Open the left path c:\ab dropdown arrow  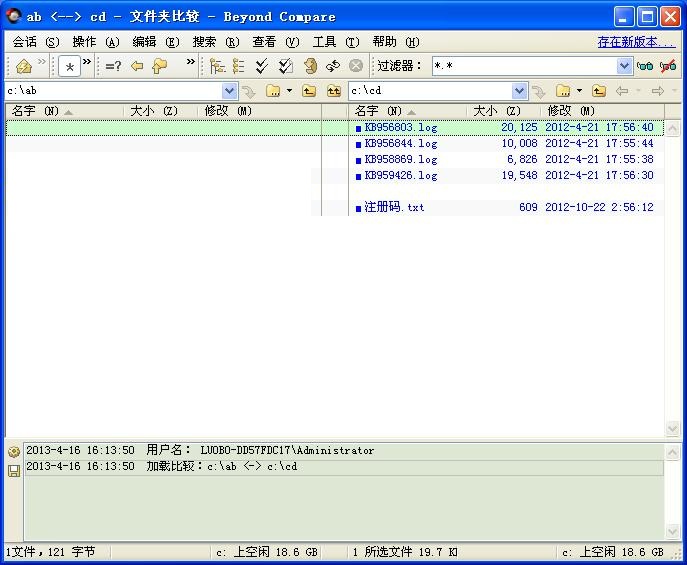click(x=229, y=91)
